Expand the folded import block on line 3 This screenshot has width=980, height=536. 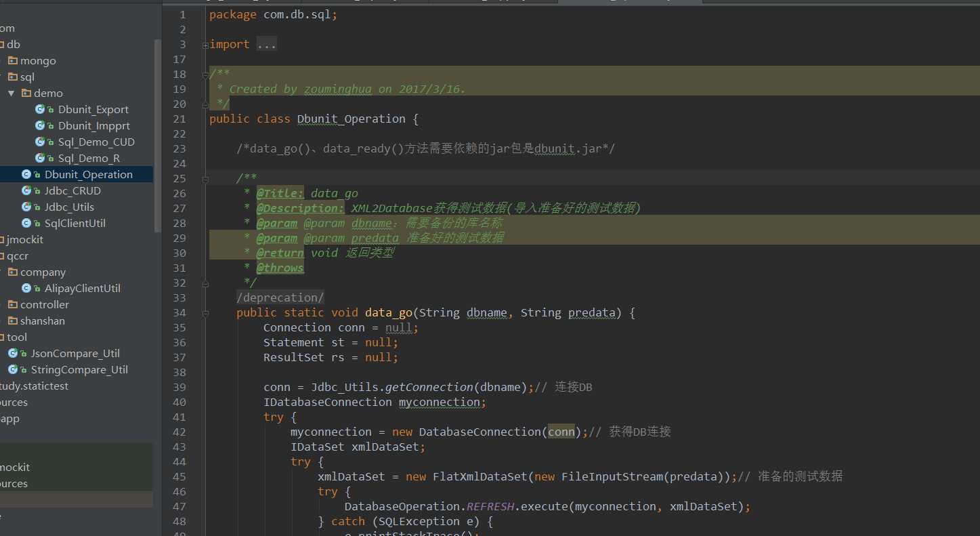(205, 45)
